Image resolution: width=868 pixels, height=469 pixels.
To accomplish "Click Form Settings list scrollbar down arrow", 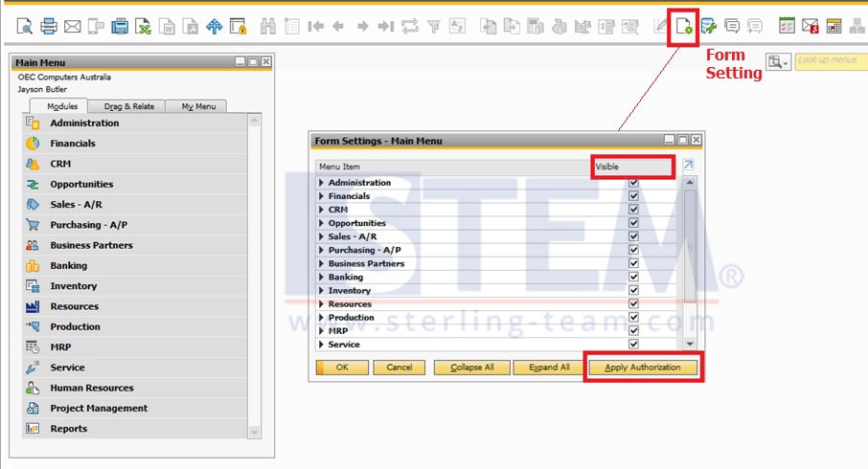I will tap(690, 344).
